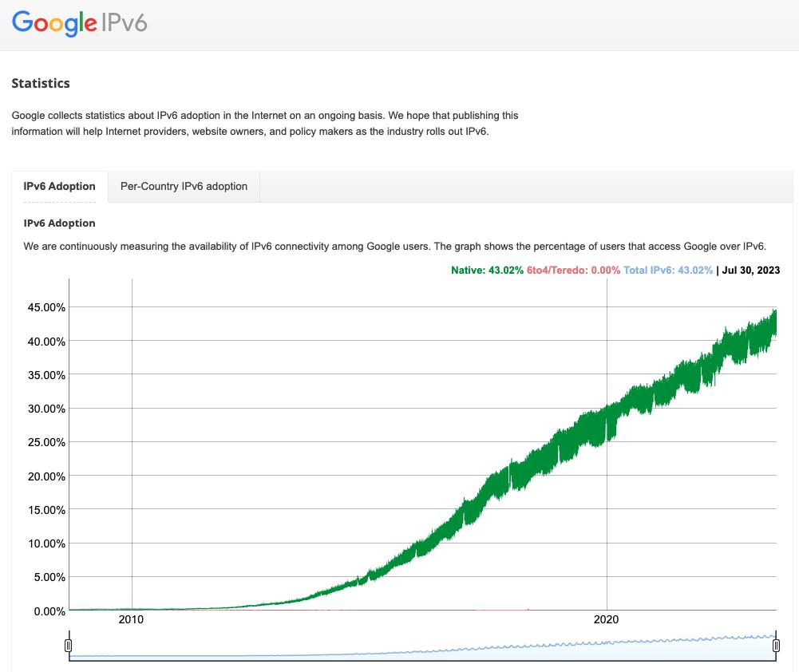Click the 6to4/Teredo 0.00% legend label
Viewport: 799px width, 672px height.
pos(573,270)
